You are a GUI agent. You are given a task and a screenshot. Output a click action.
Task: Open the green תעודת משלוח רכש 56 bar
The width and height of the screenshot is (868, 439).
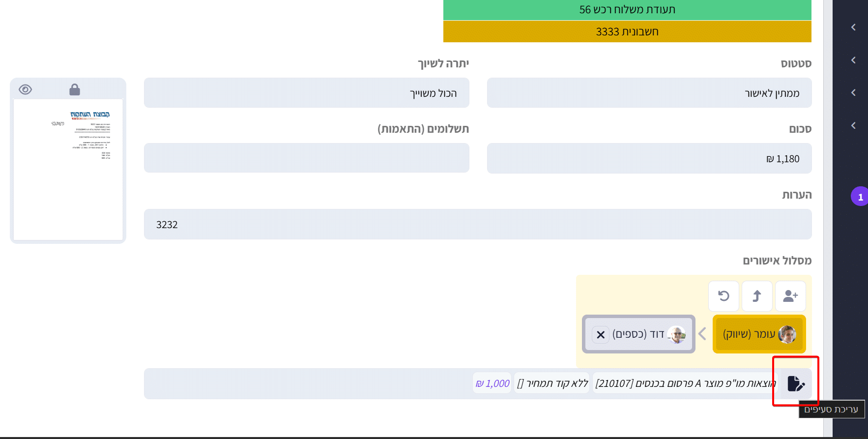627,10
